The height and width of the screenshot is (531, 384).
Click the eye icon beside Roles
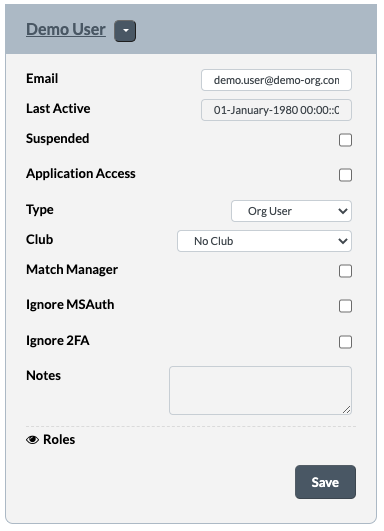(x=33, y=440)
